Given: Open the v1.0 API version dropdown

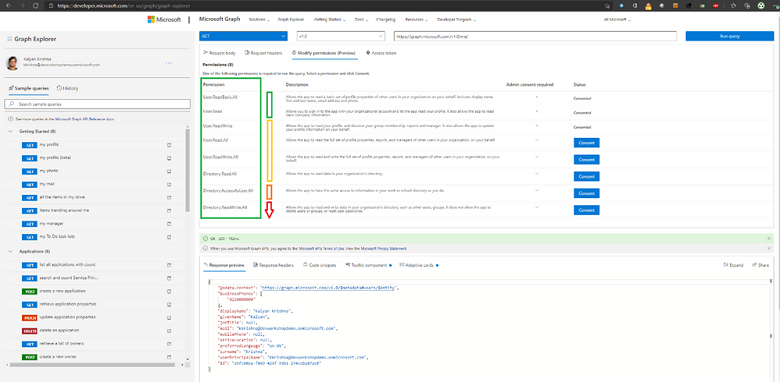Looking at the screenshot, I should pos(340,36).
